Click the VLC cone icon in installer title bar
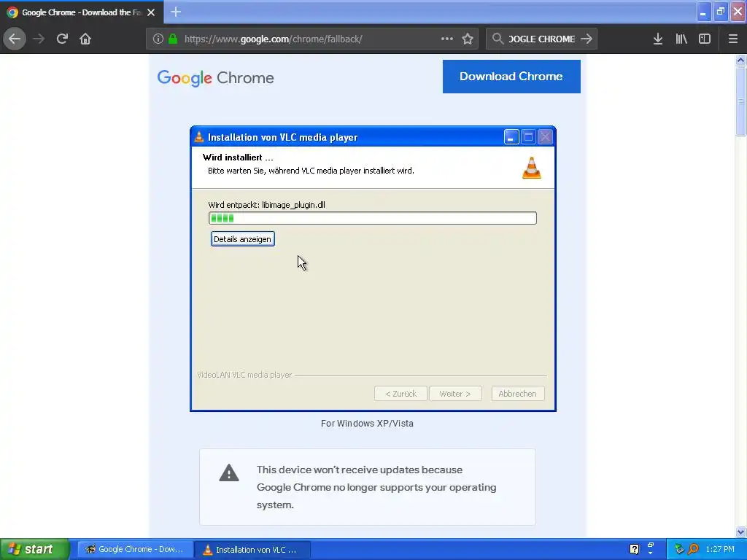This screenshot has width=747, height=560. (x=199, y=137)
